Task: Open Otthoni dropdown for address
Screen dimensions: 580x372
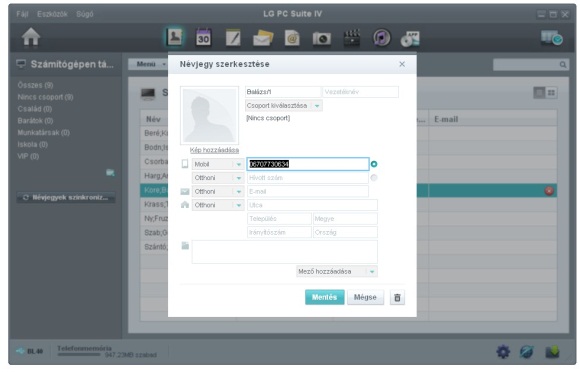Action: point(218,205)
